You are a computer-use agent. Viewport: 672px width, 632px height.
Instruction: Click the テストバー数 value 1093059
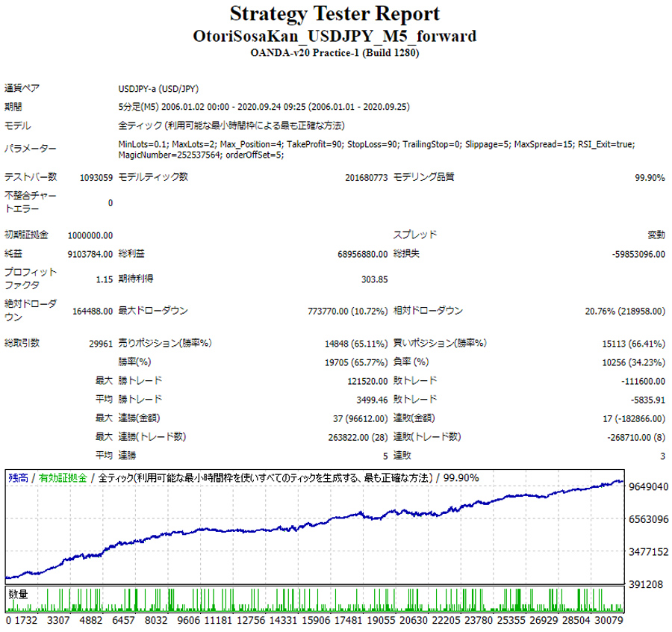[96, 178]
